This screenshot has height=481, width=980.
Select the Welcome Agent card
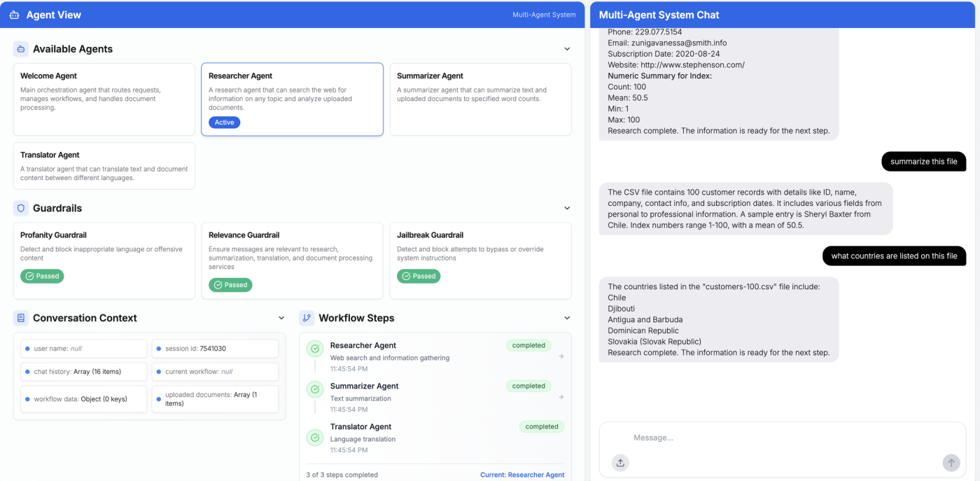(x=104, y=99)
